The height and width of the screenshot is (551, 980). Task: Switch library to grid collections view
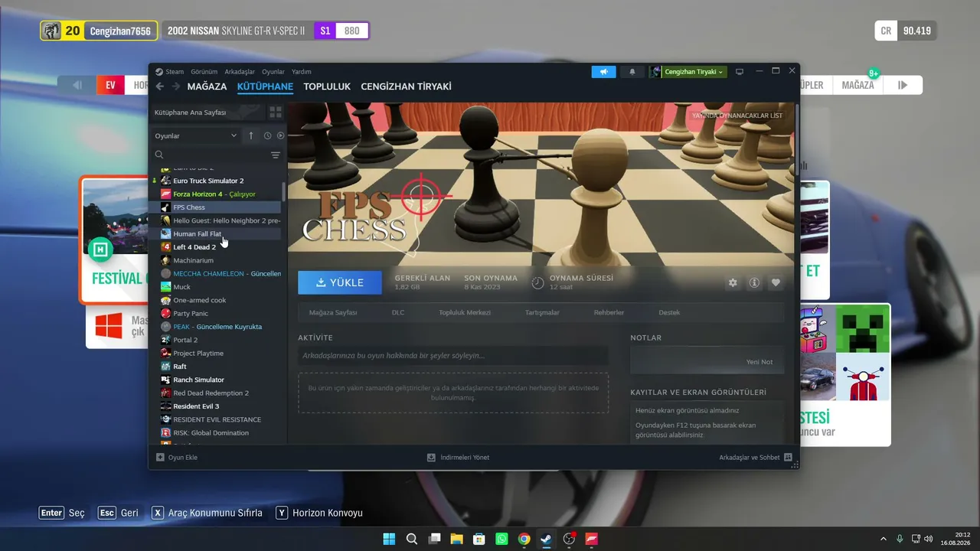coord(275,112)
